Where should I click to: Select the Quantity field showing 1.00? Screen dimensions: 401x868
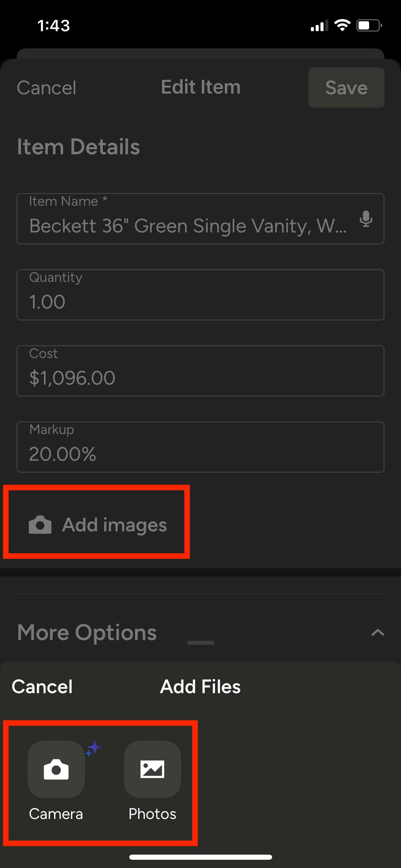[200, 295]
